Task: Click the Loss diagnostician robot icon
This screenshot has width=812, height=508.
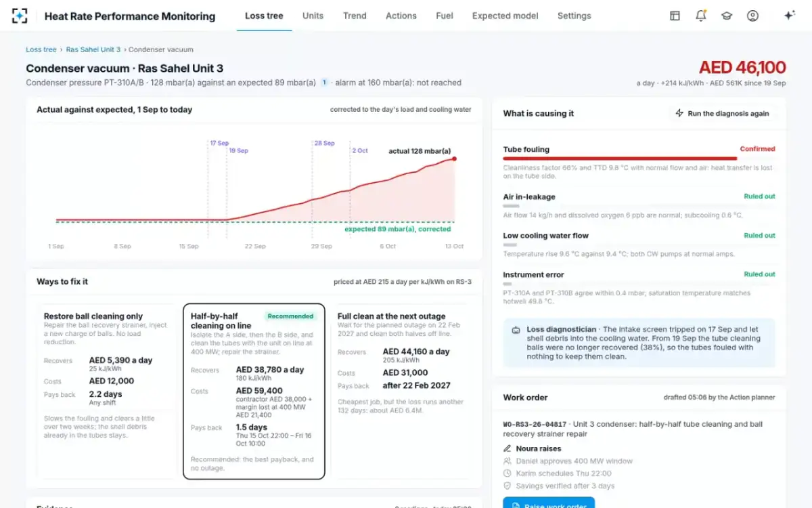Action: (516, 330)
